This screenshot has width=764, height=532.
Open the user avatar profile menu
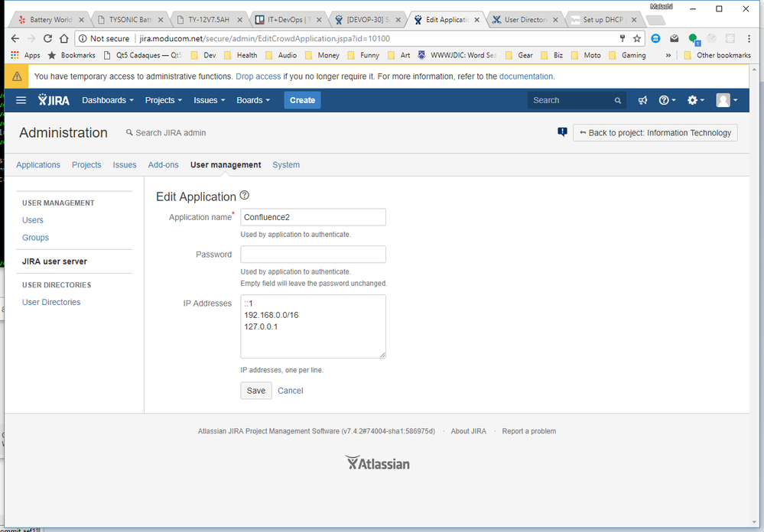pyautogui.click(x=727, y=100)
